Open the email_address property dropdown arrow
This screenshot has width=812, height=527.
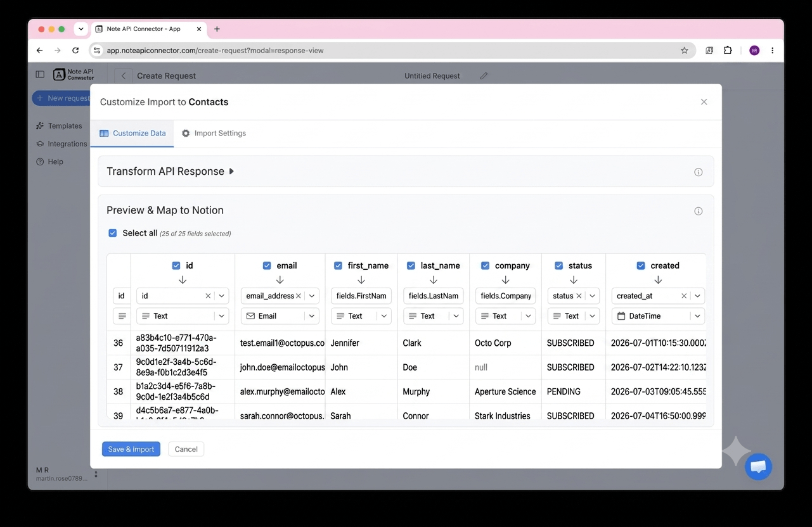click(x=312, y=296)
